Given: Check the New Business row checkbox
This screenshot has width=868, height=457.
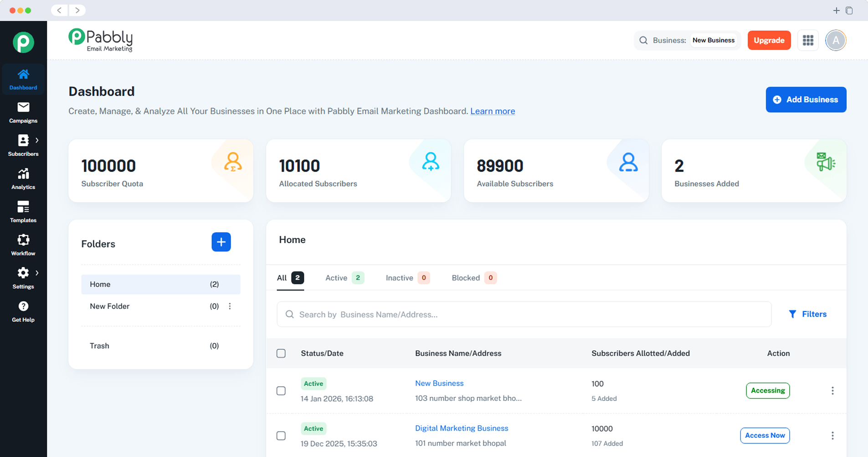Looking at the screenshot, I should 281,391.
